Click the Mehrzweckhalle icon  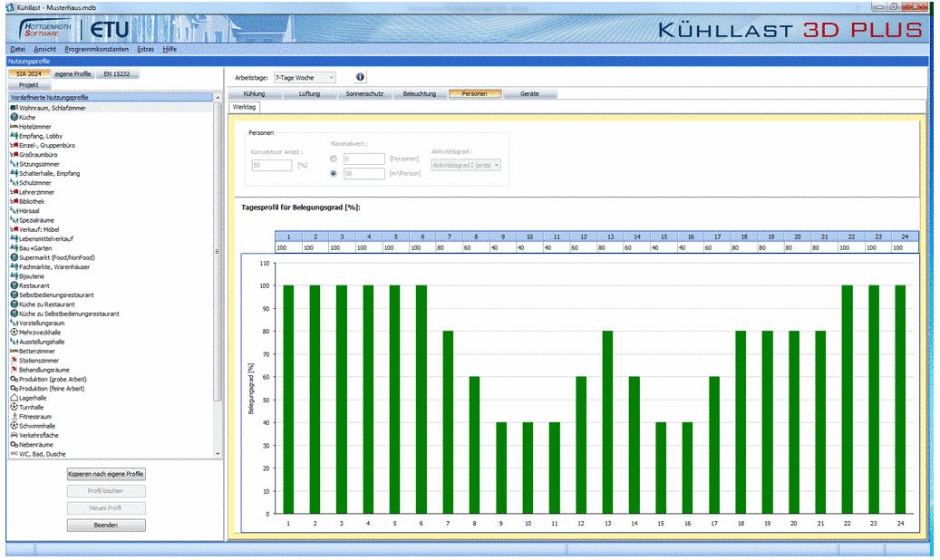14,333
